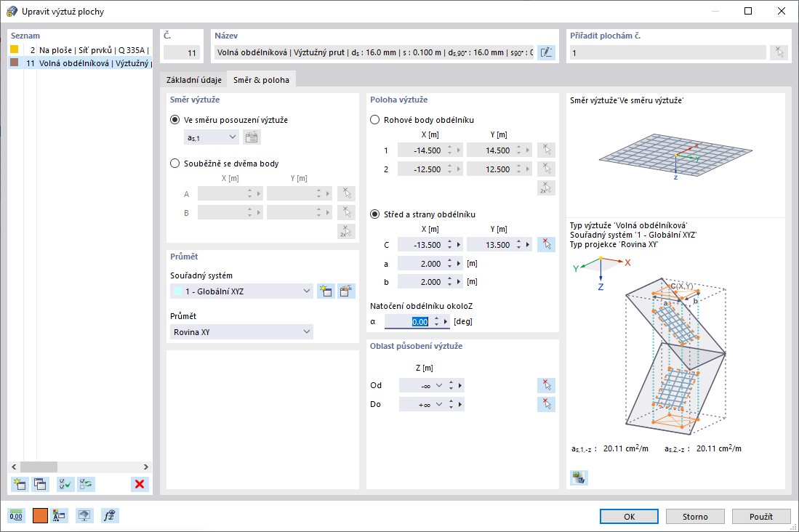799x532 pixels.
Task: Delete selected item with red X icon
Action: pyautogui.click(x=140, y=484)
